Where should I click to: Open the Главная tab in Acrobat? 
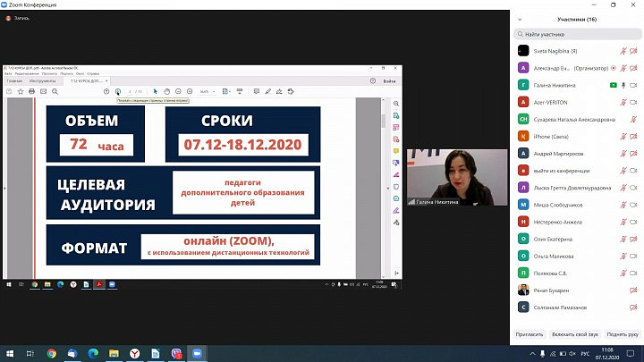[14, 81]
